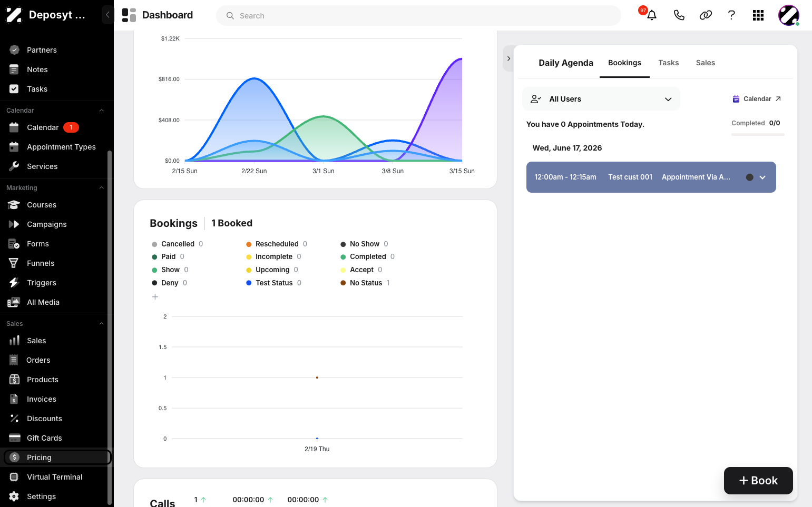The height and width of the screenshot is (507, 812).
Task: Open Triggers lightning icon
Action: pos(14,283)
